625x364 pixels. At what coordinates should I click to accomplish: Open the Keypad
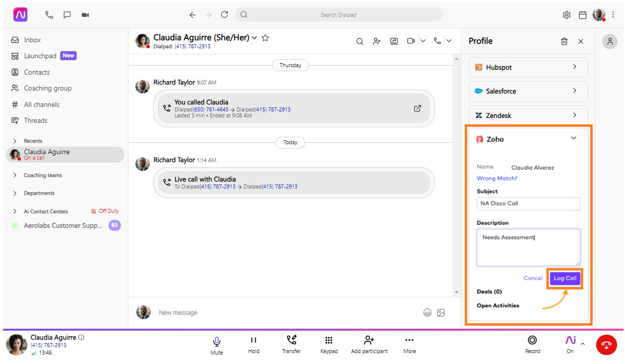point(329,345)
